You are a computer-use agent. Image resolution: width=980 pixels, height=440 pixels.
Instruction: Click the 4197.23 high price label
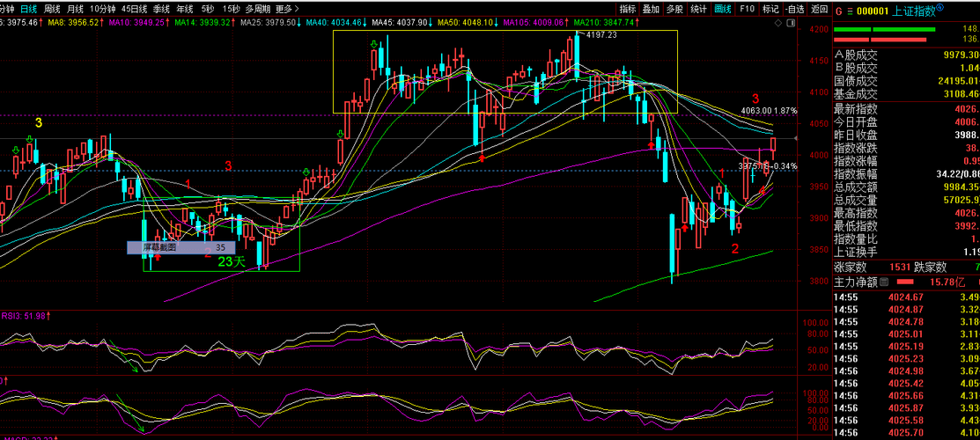click(x=603, y=35)
